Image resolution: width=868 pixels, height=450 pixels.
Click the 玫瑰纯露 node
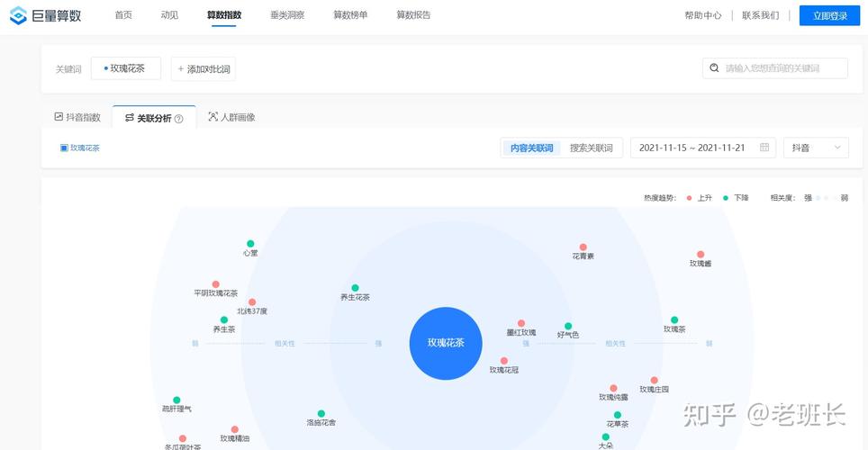(x=613, y=388)
